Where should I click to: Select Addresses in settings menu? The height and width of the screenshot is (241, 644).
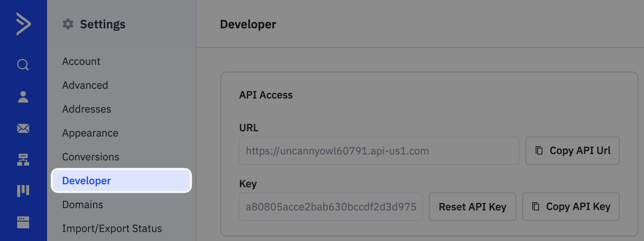86,109
